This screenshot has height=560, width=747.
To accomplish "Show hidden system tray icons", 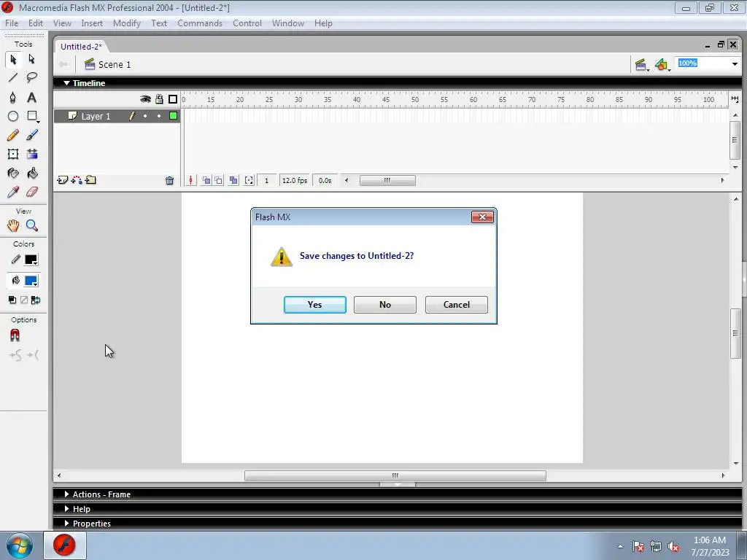I will [620, 546].
